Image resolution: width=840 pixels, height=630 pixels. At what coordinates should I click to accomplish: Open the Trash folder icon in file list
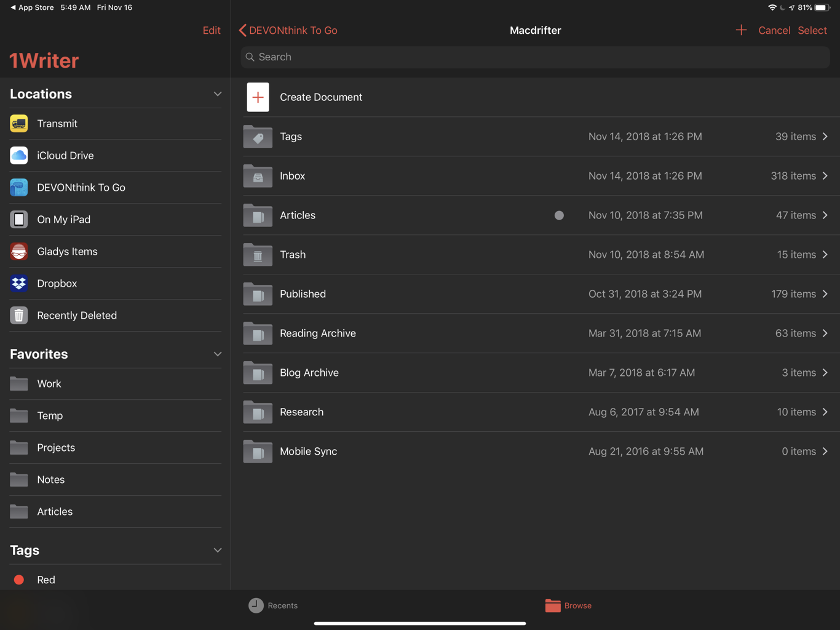coord(258,255)
